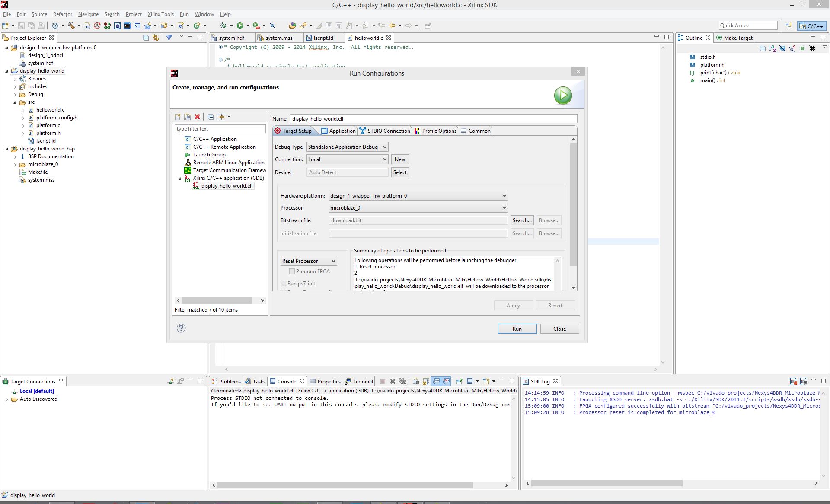Click the type filter text field

[220, 129]
